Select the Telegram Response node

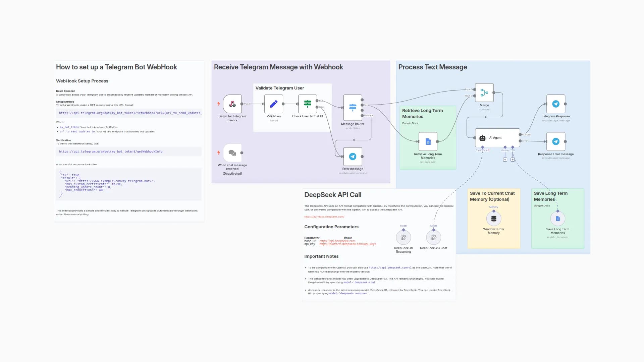coord(556,104)
